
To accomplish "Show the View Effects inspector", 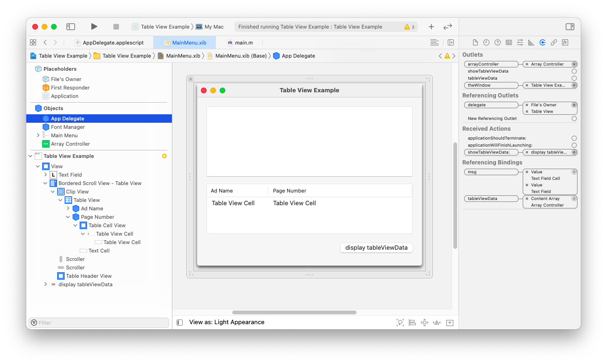I will [x=565, y=42].
